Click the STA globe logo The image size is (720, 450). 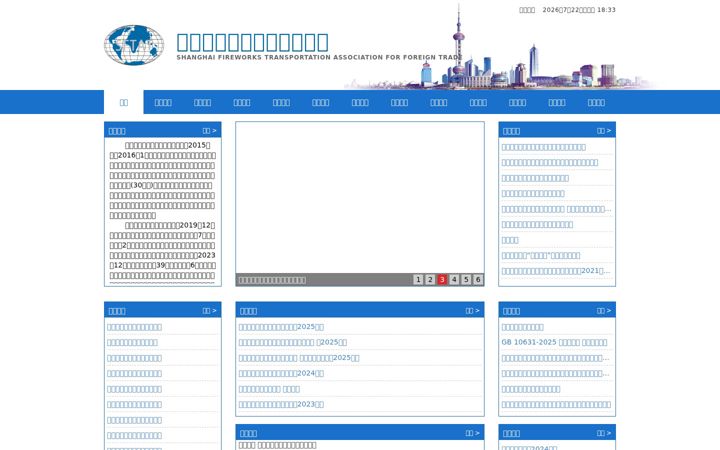134,45
